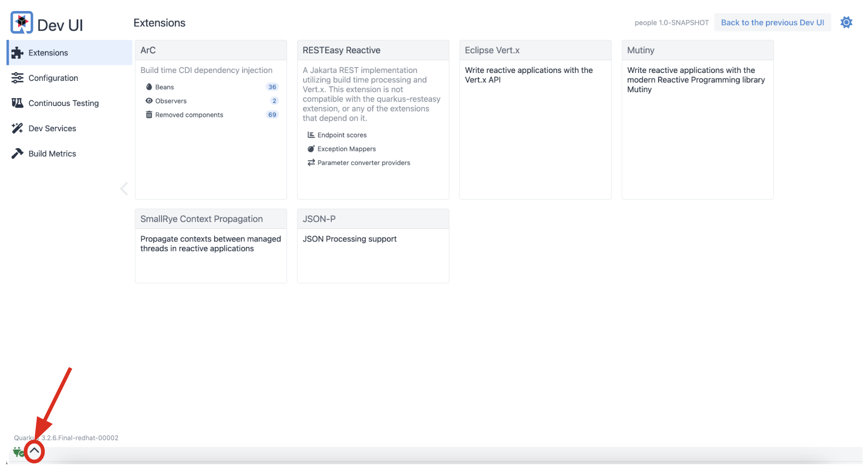Open the Extensions menu item

point(70,53)
